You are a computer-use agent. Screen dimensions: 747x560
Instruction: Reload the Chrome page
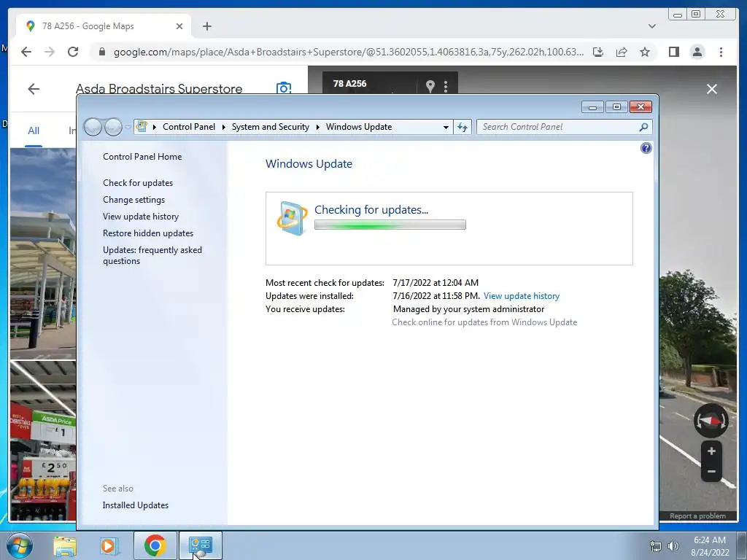(x=73, y=52)
